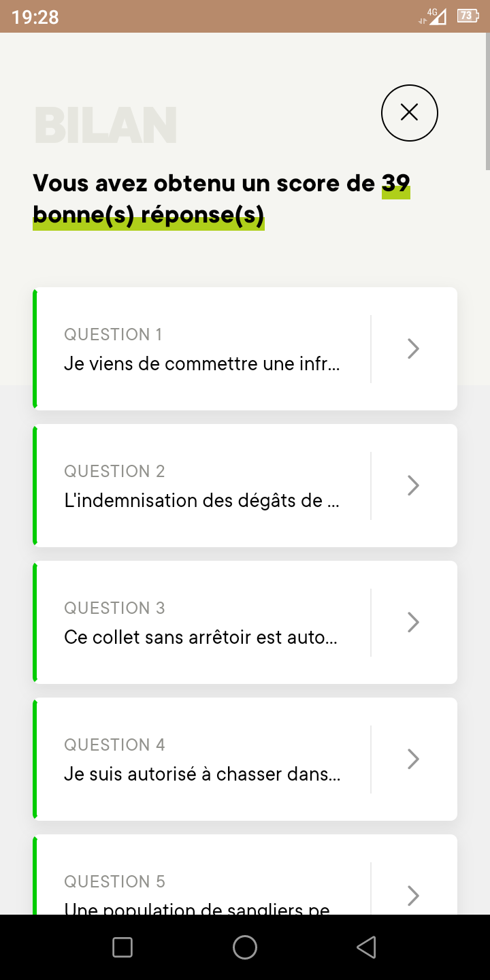Click the highlighted score of 39
This screenshot has width=490, height=980.
click(395, 184)
